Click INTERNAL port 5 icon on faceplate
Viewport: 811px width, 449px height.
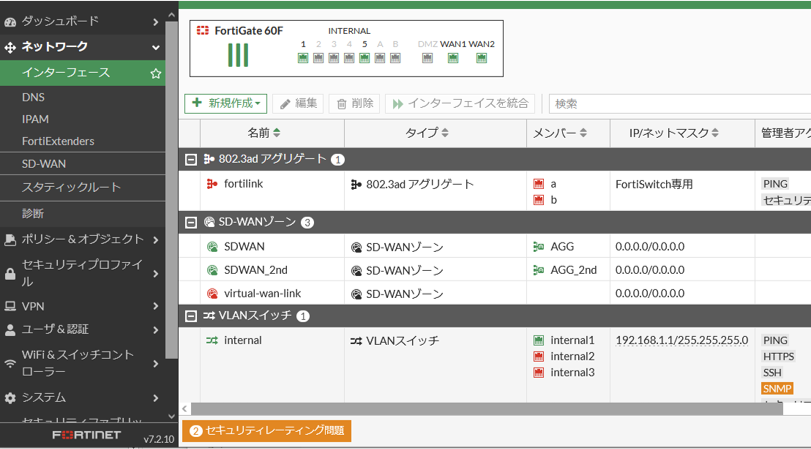coord(365,58)
